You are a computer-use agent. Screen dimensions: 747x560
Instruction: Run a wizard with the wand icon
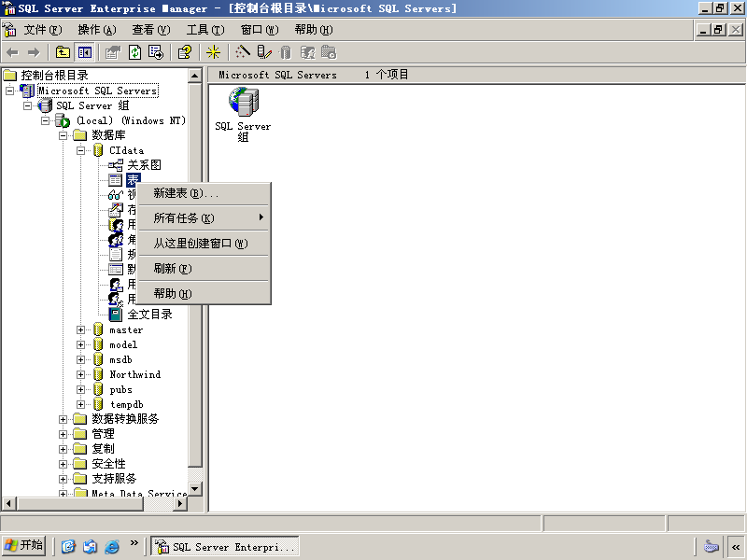243,52
